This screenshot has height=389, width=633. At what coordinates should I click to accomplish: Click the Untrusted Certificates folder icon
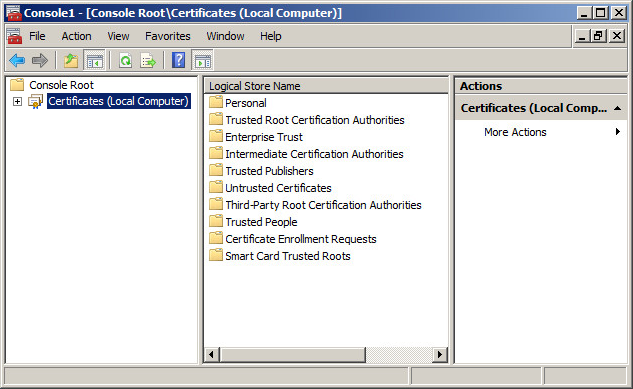[x=216, y=187]
